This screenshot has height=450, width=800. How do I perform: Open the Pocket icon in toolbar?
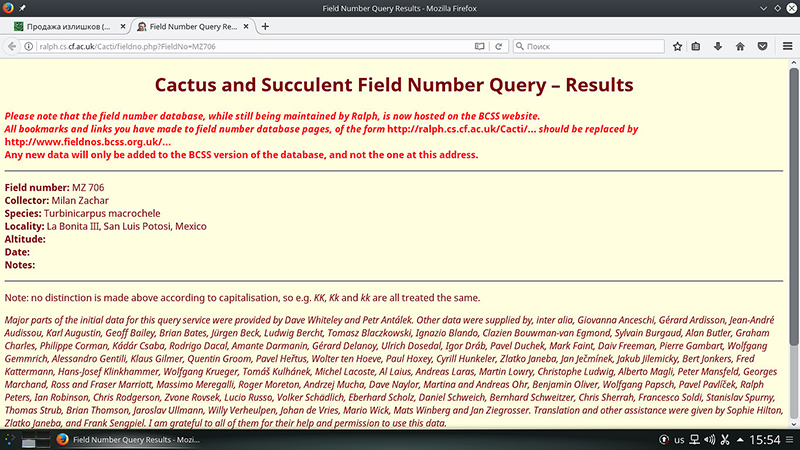pos(761,46)
